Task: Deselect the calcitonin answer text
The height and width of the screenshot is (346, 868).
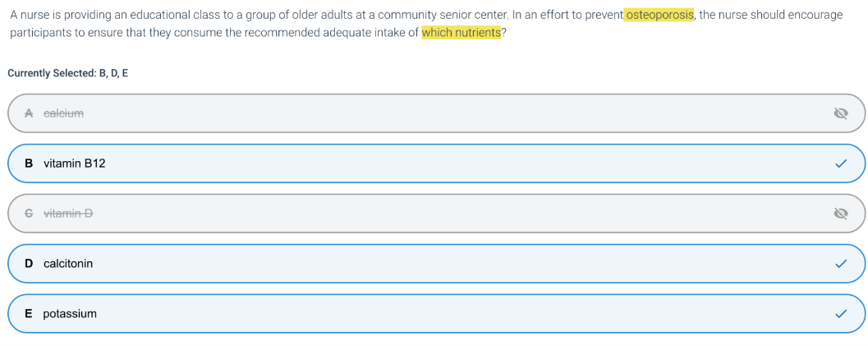Action: 68,264
